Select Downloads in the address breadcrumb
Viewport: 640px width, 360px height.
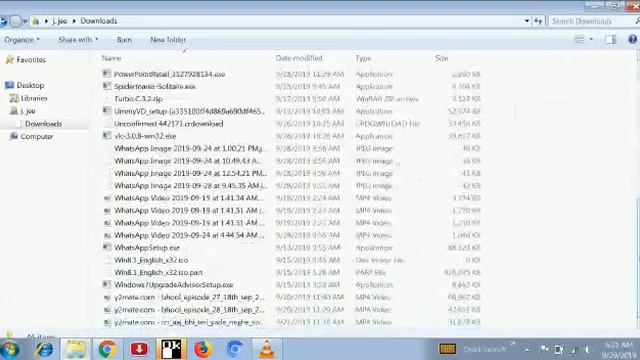click(99, 21)
